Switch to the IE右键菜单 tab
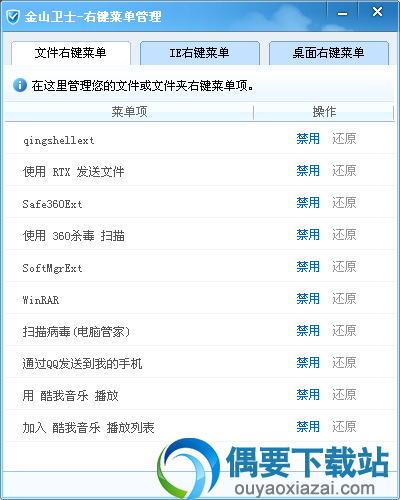 tap(200, 53)
